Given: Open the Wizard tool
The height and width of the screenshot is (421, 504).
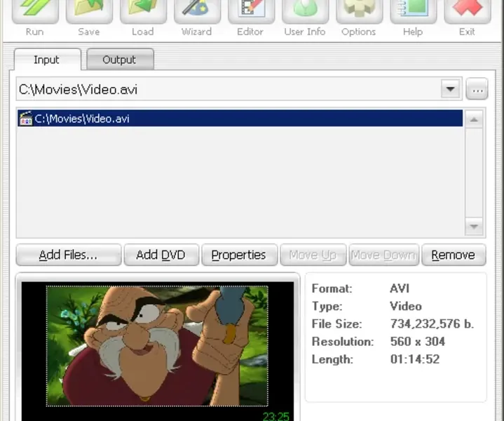Looking at the screenshot, I should 197,11.
